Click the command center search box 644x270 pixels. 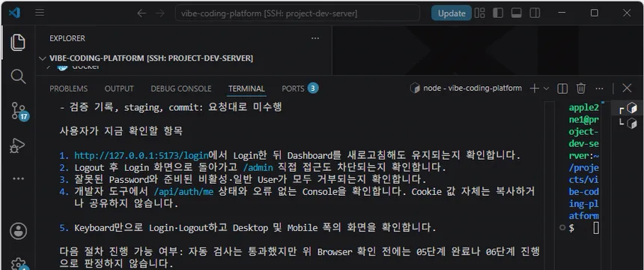click(297, 13)
